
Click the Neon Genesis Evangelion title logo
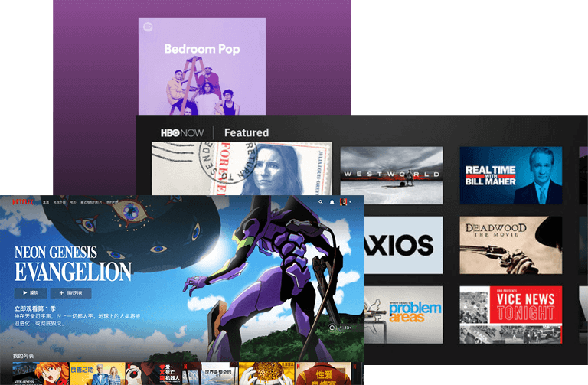point(73,263)
